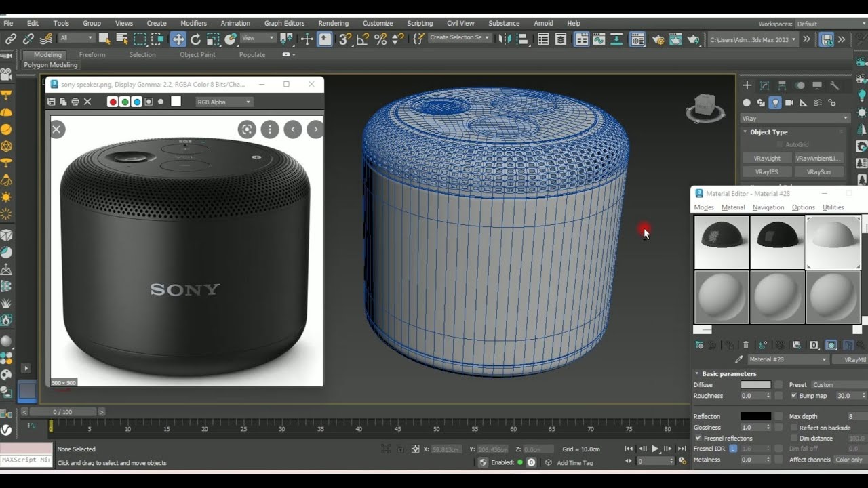Click Add Time Tag
This screenshot has height=488, width=868.
coord(574,463)
